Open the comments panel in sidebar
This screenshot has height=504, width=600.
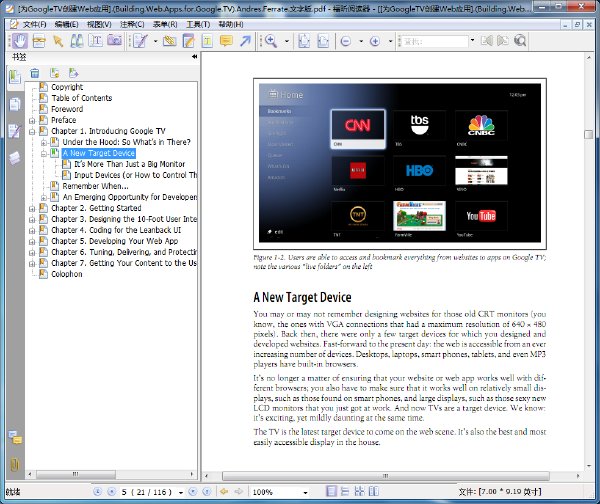pos(15,437)
